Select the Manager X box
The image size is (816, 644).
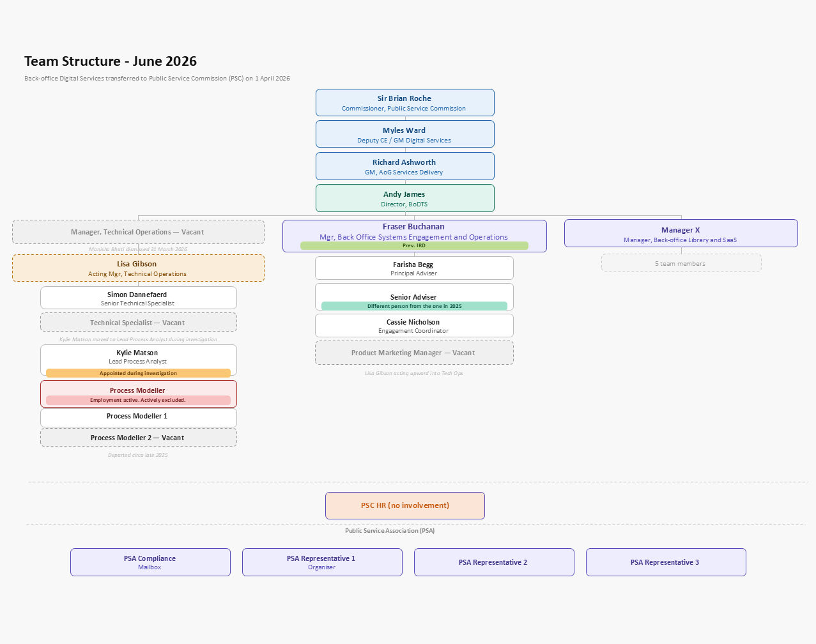(681, 233)
